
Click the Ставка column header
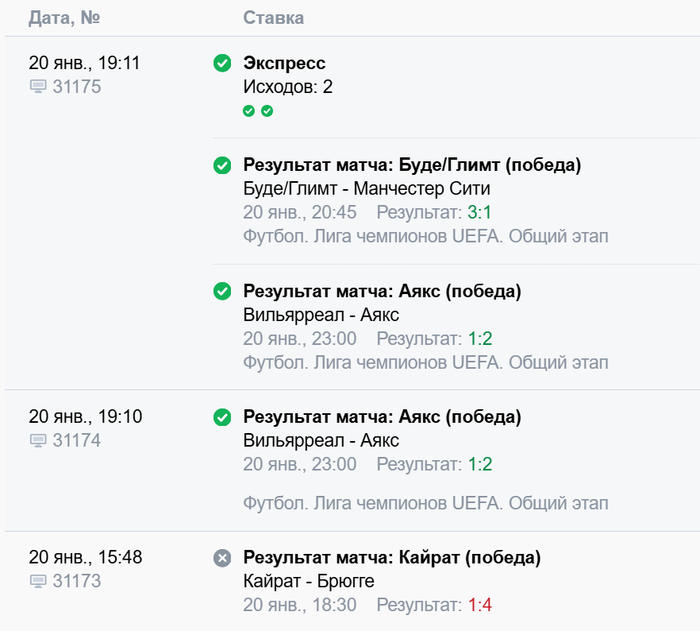[x=273, y=18]
